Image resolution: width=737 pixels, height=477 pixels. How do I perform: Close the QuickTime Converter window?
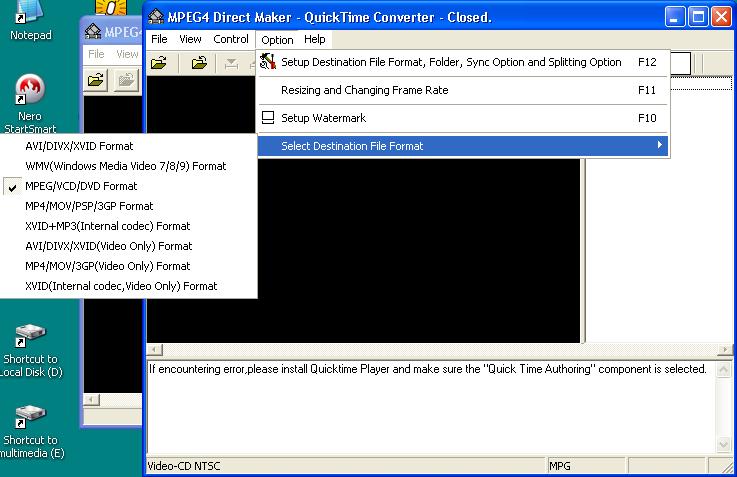coord(721,17)
